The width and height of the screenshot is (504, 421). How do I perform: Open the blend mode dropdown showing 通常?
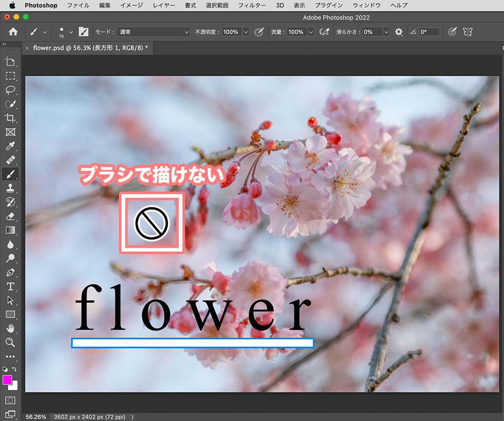[153, 32]
